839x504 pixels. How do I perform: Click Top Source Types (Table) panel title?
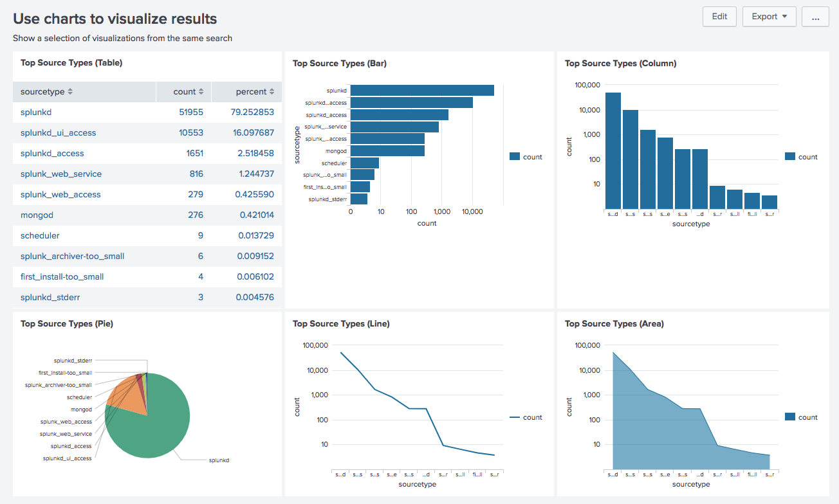(71, 63)
